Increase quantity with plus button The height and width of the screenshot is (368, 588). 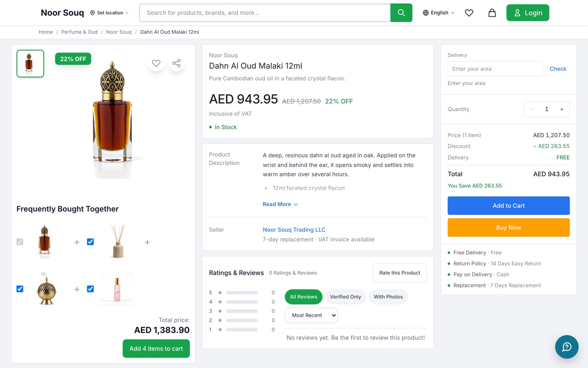tap(562, 109)
